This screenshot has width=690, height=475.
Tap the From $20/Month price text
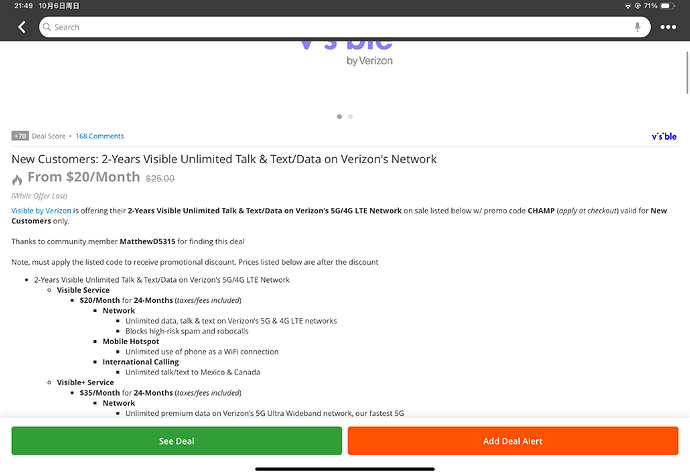pos(84,177)
